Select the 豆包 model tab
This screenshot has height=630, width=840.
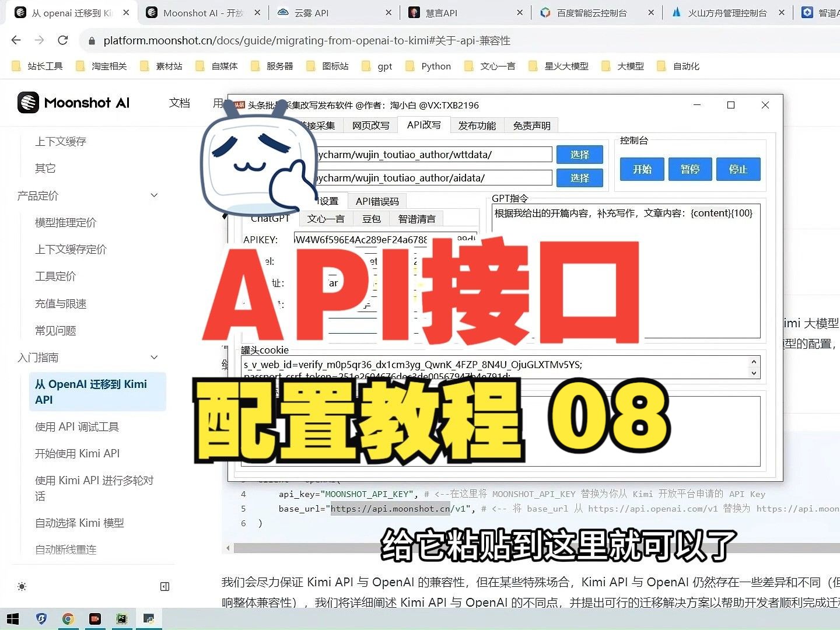click(x=372, y=219)
